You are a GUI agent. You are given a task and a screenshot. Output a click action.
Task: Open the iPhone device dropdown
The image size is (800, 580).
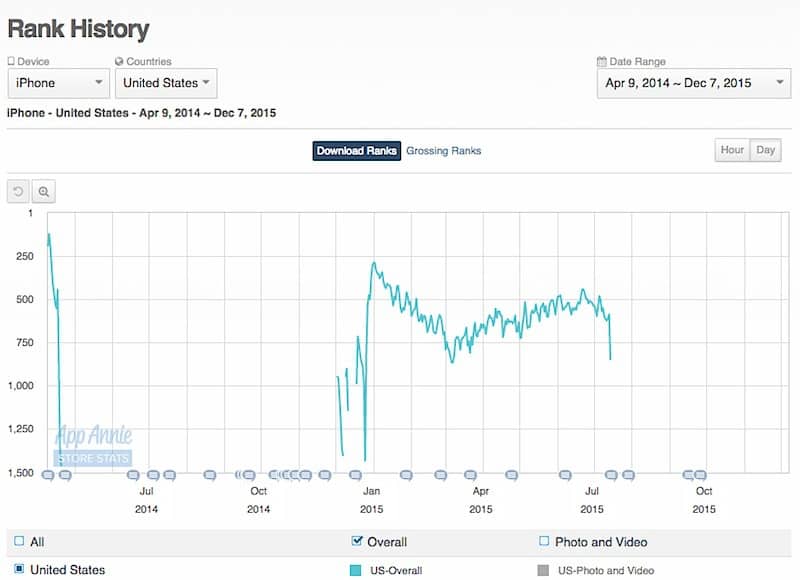click(x=59, y=83)
